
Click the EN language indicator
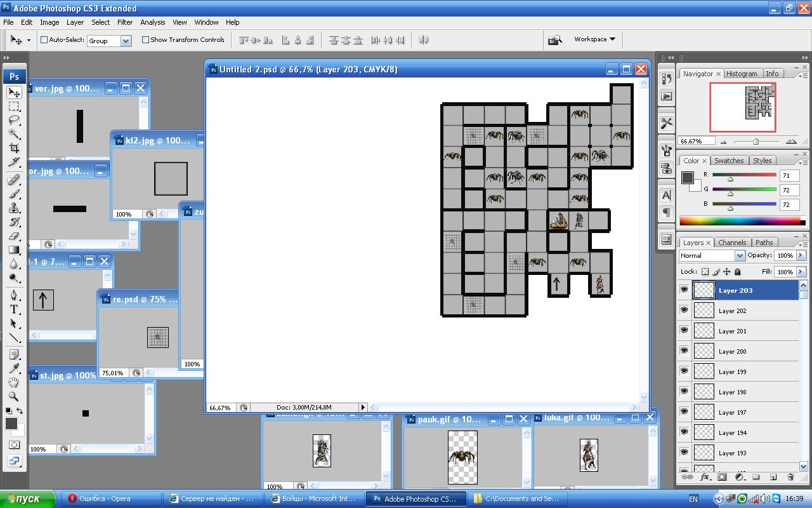[693, 499]
